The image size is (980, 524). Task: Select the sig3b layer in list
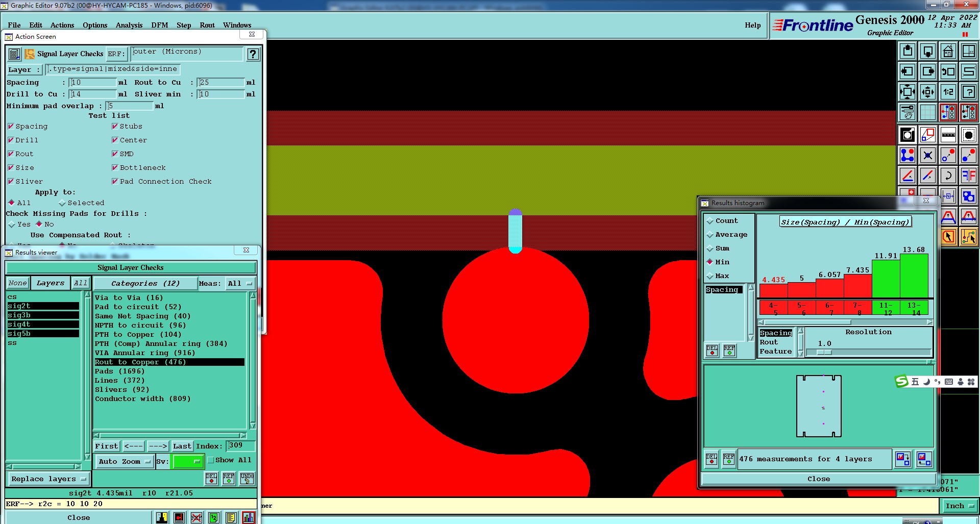pyautogui.click(x=43, y=315)
